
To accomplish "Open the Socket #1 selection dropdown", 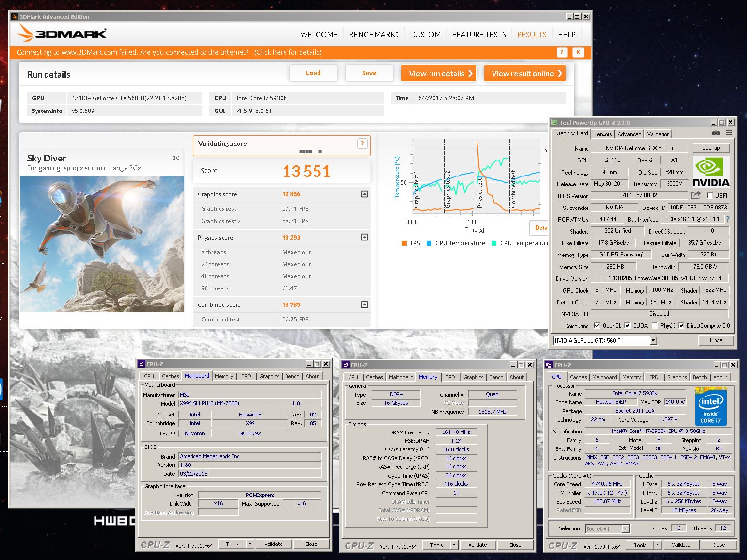I will click(625, 528).
